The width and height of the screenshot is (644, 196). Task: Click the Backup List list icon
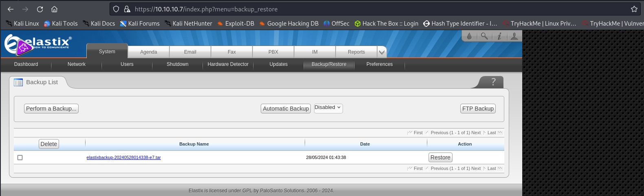coord(18,82)
